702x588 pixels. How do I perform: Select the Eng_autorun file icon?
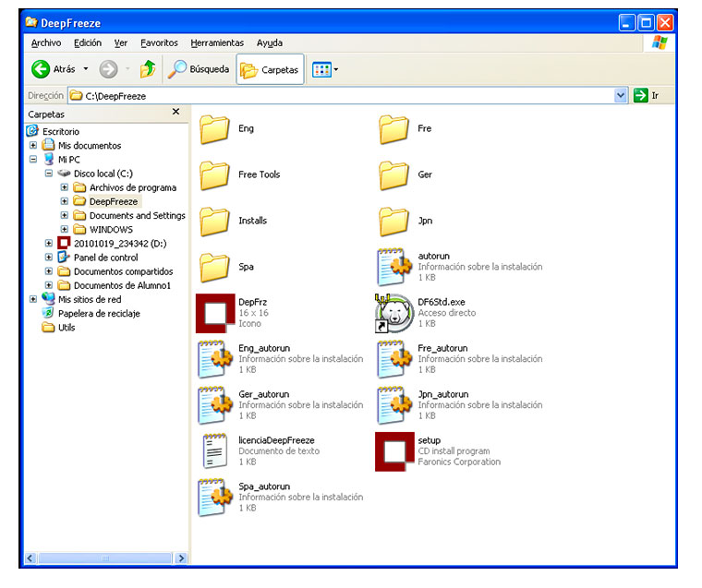[x=215, y=359]
